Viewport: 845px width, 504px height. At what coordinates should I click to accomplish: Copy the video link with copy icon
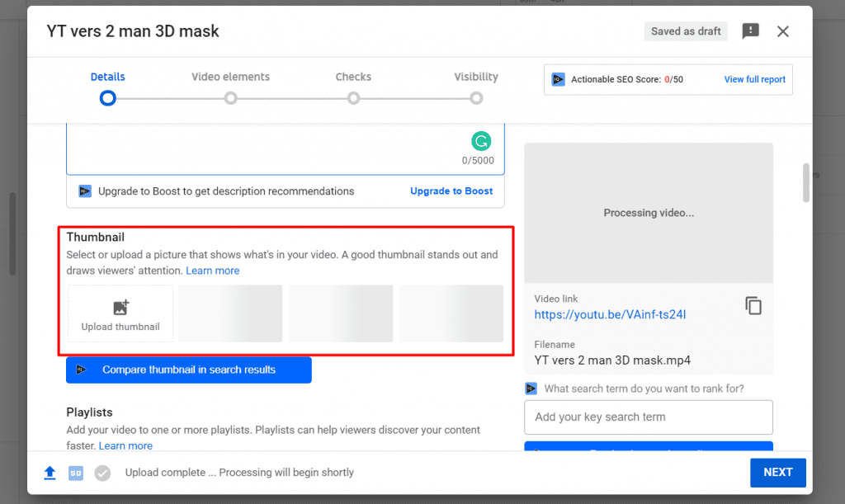click(x=753, y=306)
